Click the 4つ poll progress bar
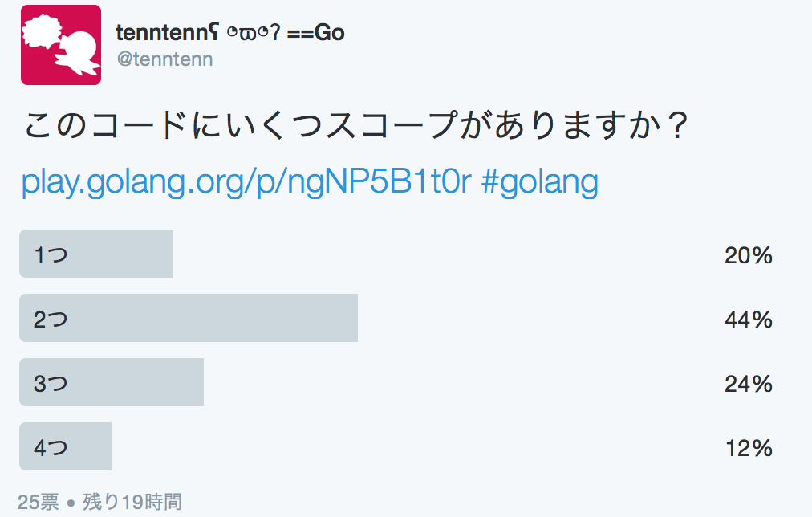 (x=65, y=446)
